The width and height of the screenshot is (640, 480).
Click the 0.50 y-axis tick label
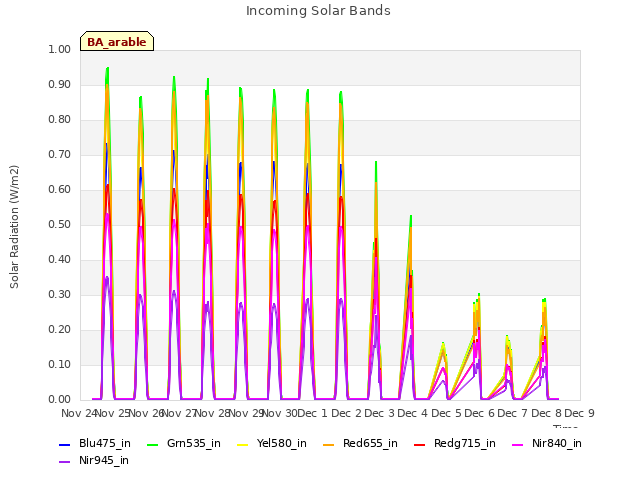pyautogui.click(x=59, y=224)
